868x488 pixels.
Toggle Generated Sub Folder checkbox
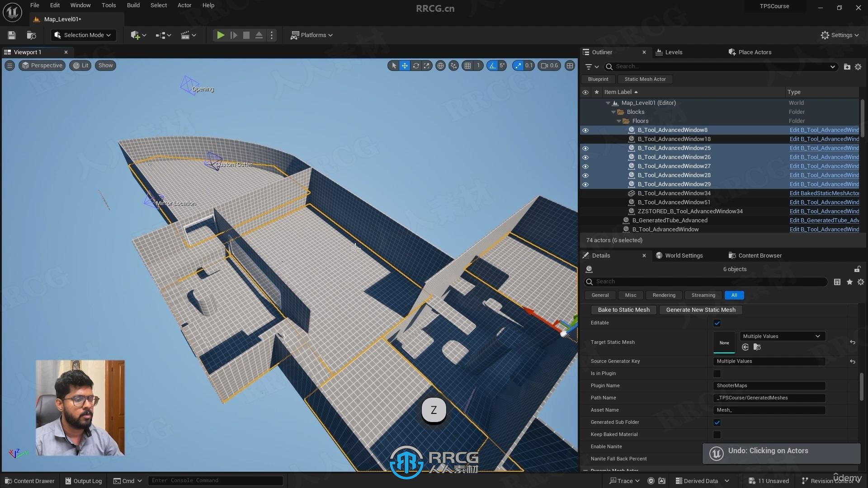pyautogui.click(x=717, y=422)
